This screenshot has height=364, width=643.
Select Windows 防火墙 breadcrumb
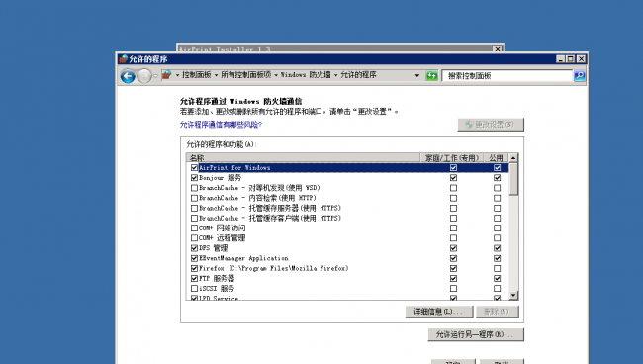click(x=306, y=75)
